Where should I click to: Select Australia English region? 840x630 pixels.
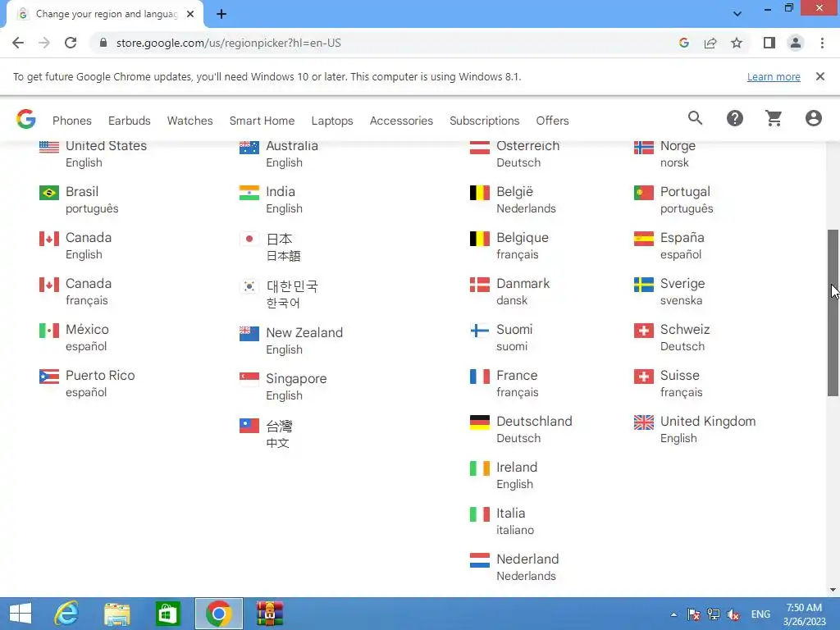coord(279,153)
